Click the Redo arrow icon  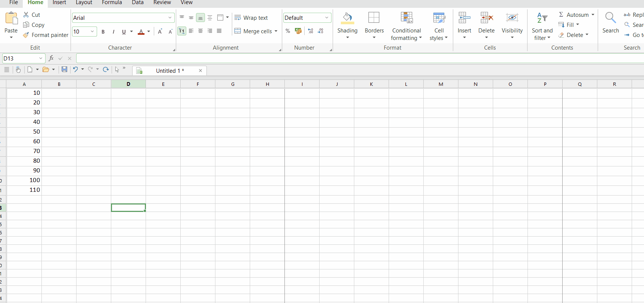90,69
